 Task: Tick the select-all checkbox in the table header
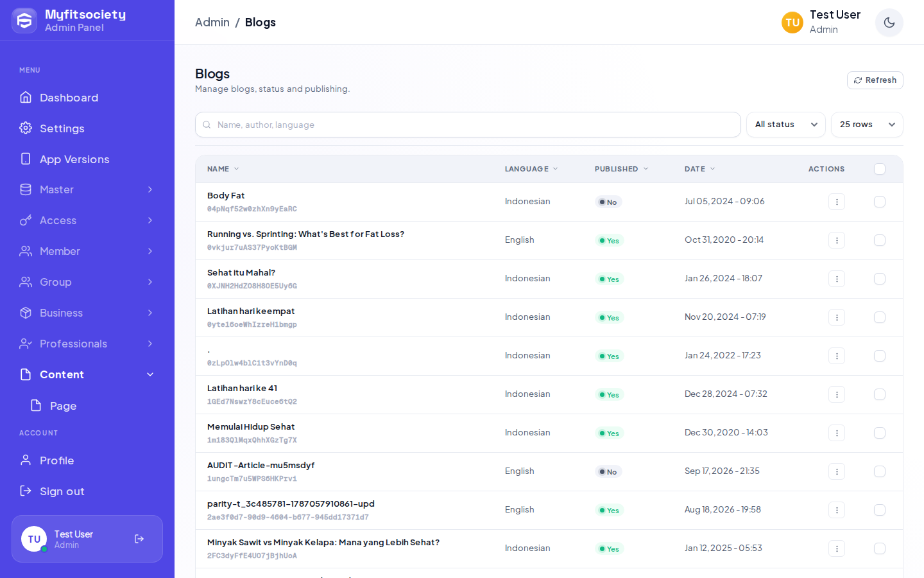(x=880, y=169)
